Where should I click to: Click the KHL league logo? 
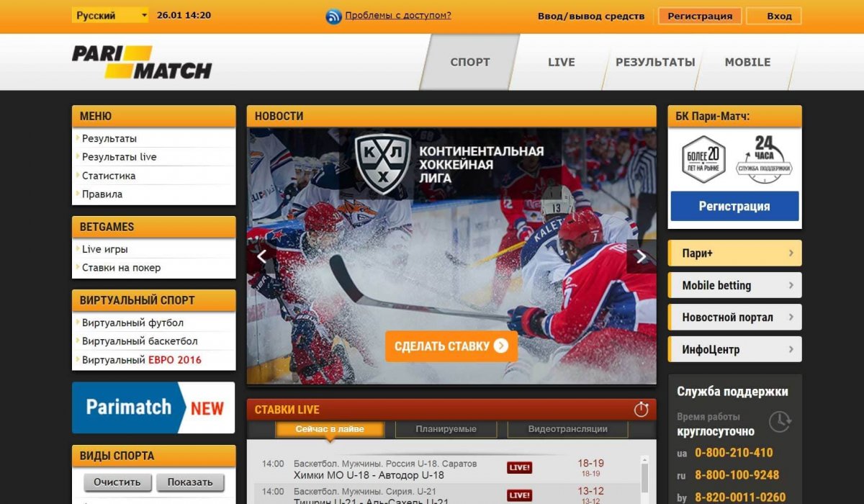pos(383,163)
